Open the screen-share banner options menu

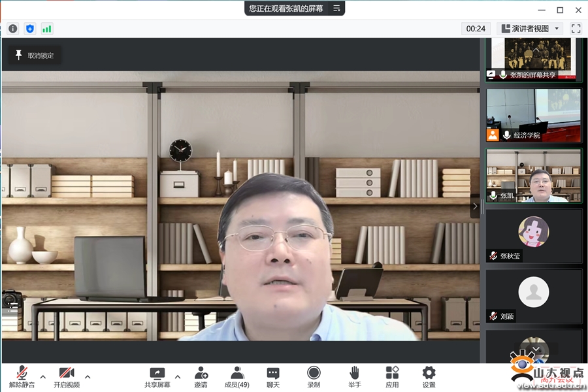coord(336,8)
